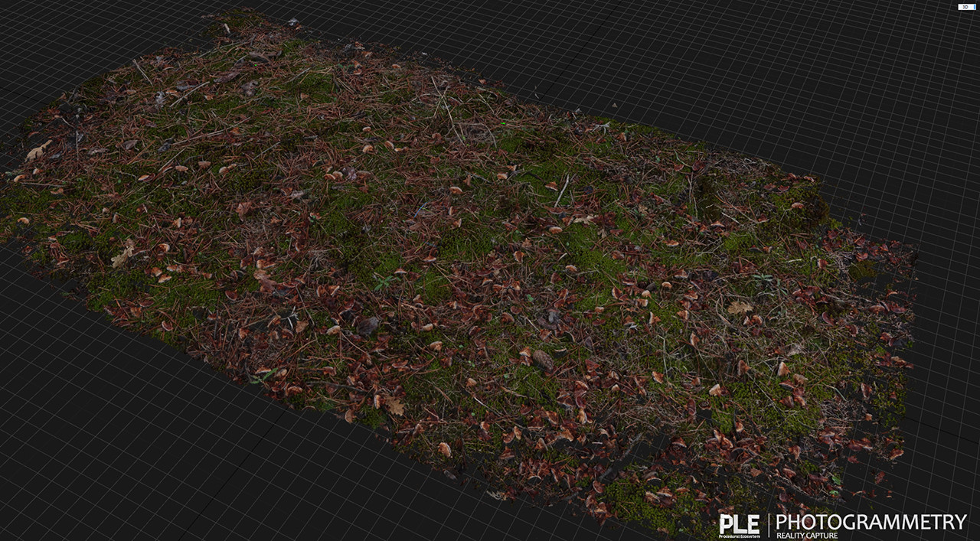Open the 3D view mode dropdown
The width and height of the screenshot is (980, 541).
966,7
